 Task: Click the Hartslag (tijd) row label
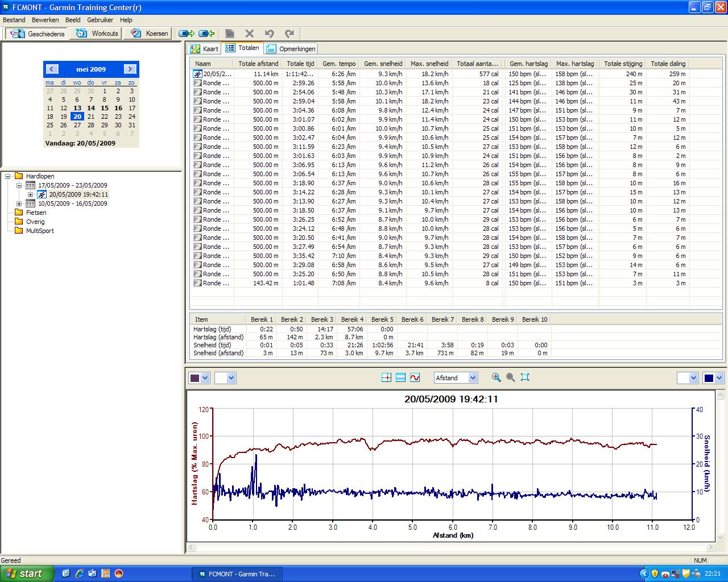212,329
